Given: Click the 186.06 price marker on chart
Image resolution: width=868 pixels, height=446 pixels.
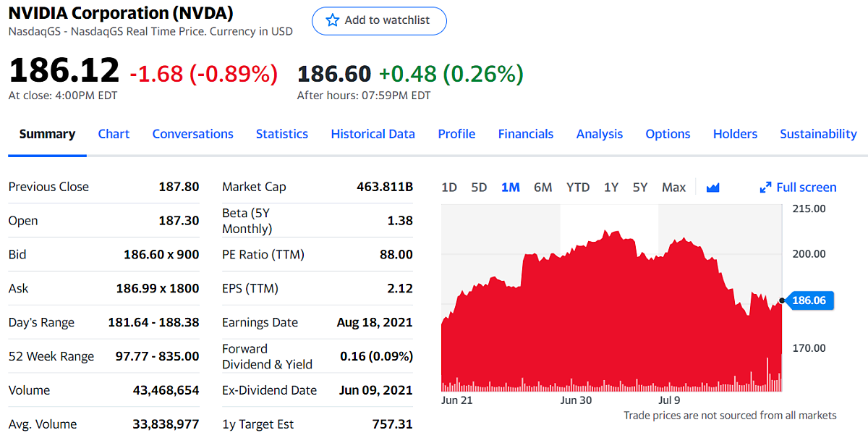Looking at the screenshot, I should (x=810, y=300).
